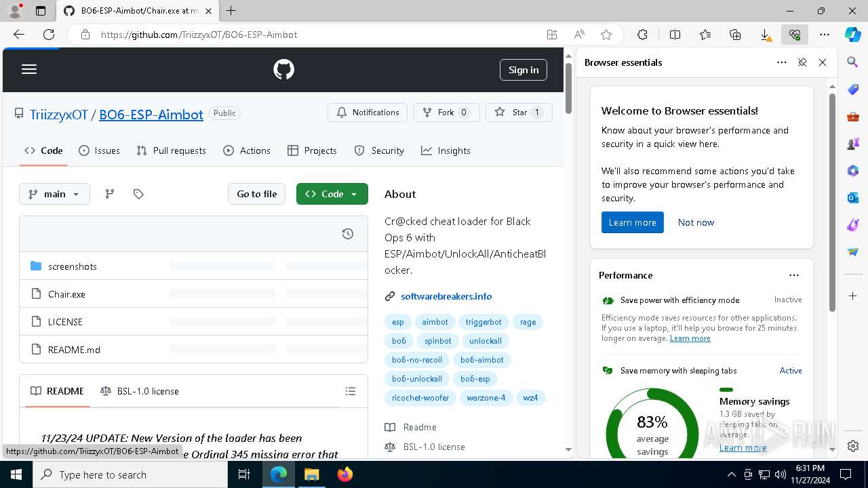The height and width of the screenshot is (488, 868).
Task: Select the Code repository tab
Action: (43, 150)
